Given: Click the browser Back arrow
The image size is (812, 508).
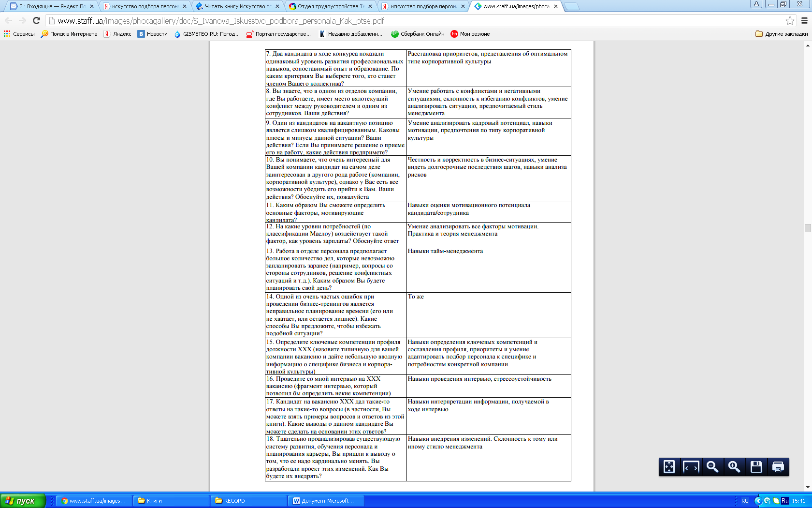Looking at the screenshot, I should click(x=8, y=20).
